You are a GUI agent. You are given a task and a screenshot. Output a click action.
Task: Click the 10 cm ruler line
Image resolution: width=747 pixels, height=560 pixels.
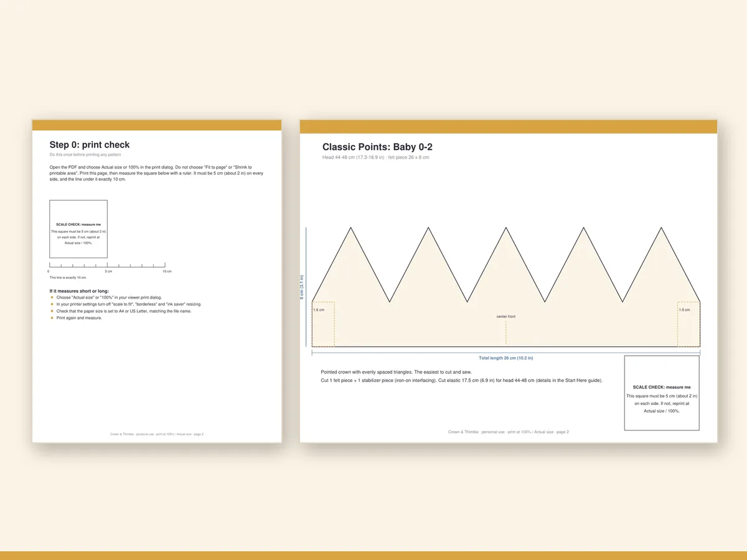(x=107, y=266)
